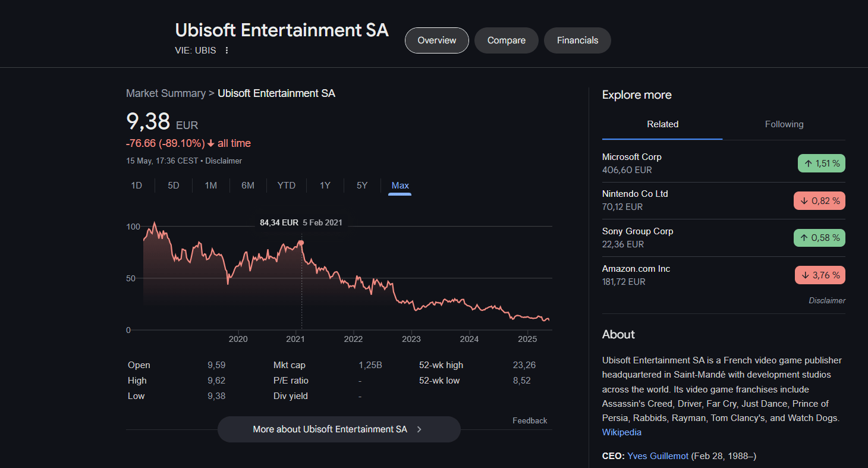Viewport: 868px width, 468px height.
Task: Switch chart to the 1M range
Action: coord(211,186)
